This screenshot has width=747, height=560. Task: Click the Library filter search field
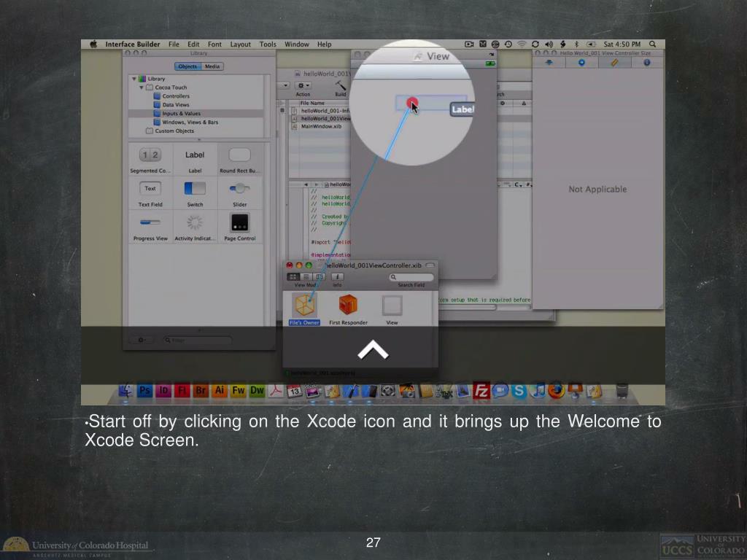pyautogui.click(x=197, y=340)
